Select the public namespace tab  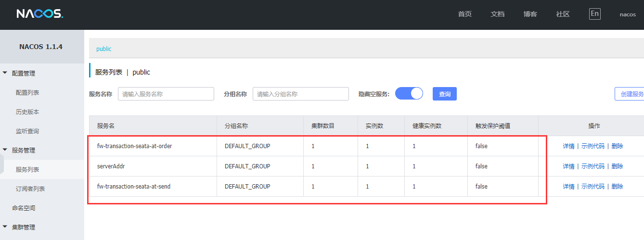coord(103,49)
